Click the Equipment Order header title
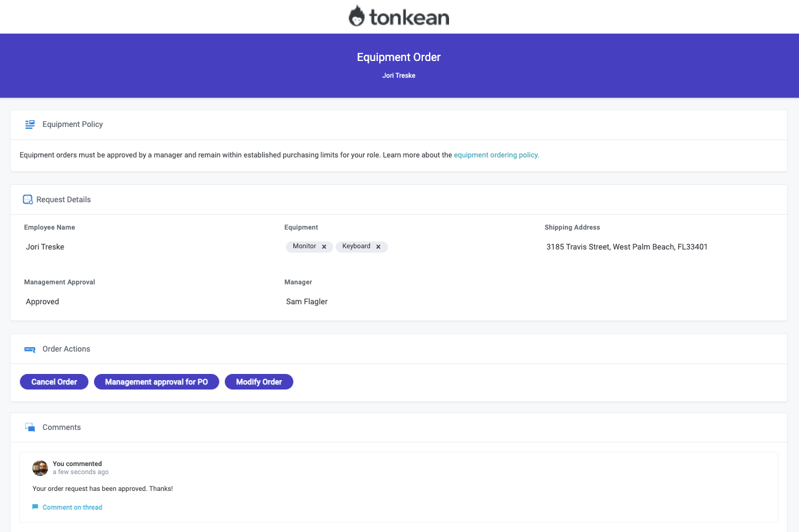799x532 pixels. [399, 57]
